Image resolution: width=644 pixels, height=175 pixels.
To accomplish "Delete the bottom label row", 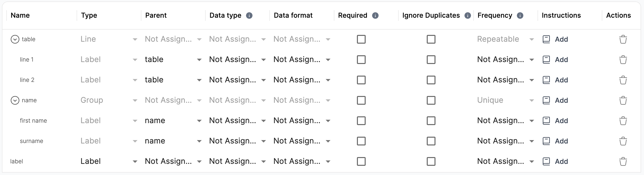I will pyautogui.click(x=623, y=161).
